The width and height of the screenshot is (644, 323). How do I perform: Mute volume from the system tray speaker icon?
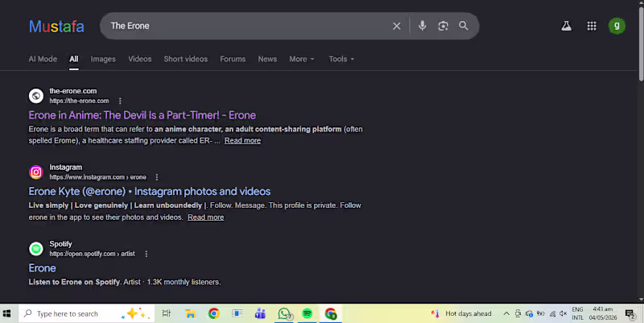[563, 313]
